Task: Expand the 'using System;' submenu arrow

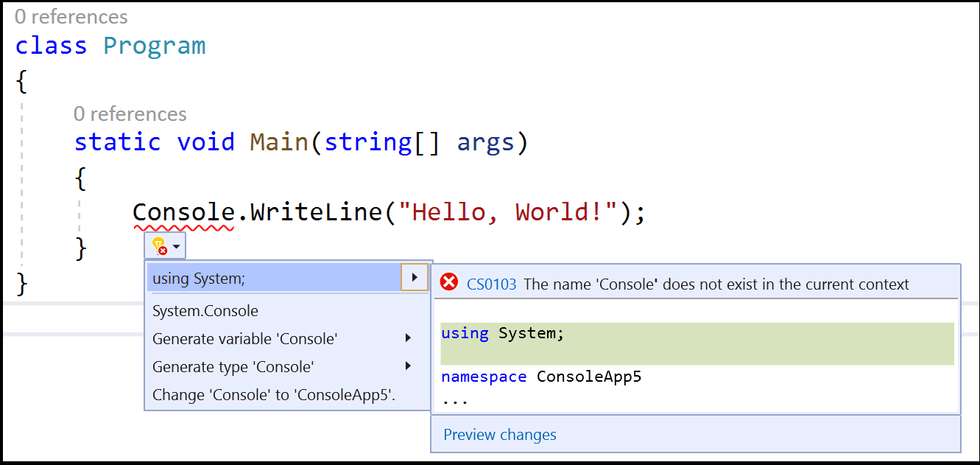Action: [415, 278]
